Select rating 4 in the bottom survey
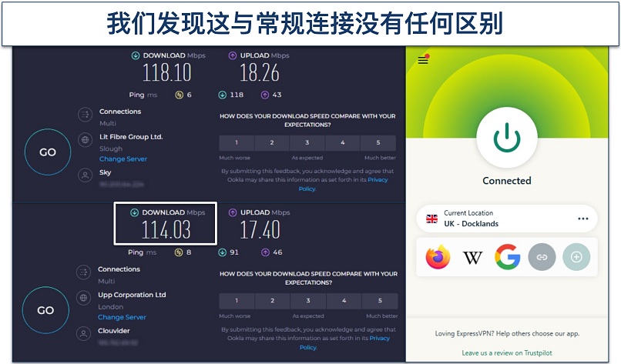The width and height of the screenshot is (621, 364). click(343, 301)
